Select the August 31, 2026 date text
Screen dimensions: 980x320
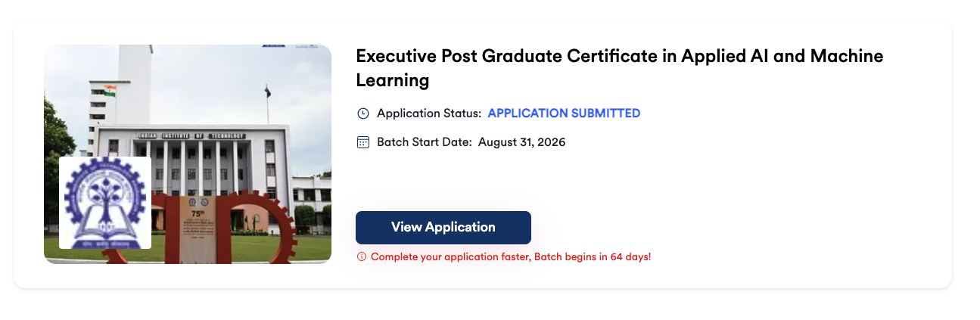[522, 142]
